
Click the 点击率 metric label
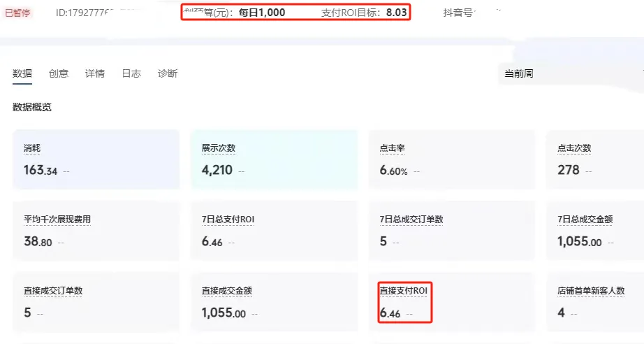[393, 148]
